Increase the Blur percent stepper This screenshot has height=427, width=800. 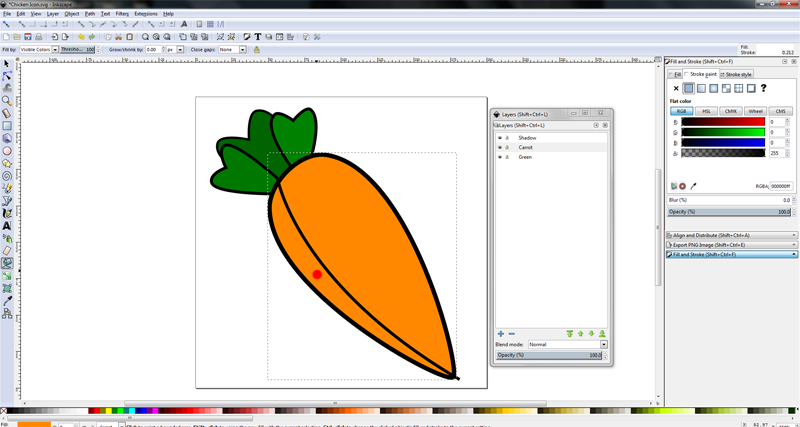tap(793, 198)
